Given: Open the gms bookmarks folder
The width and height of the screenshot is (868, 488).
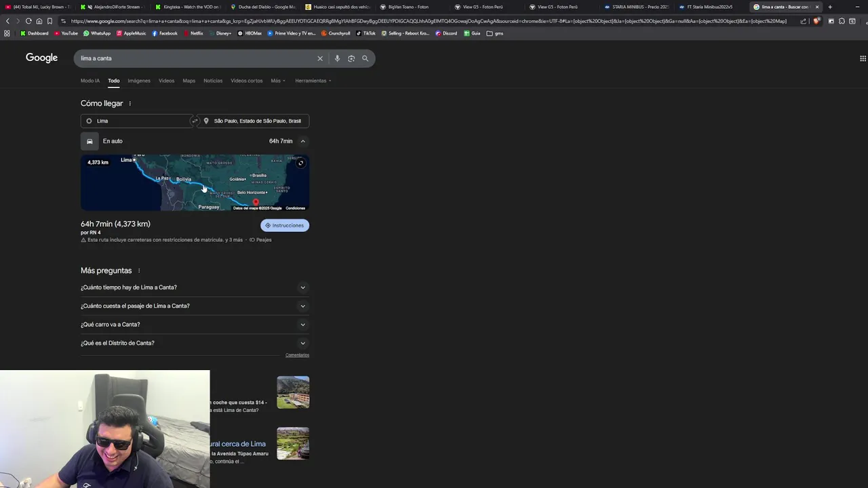Looking at the screenshot, I should coord(495,33).
